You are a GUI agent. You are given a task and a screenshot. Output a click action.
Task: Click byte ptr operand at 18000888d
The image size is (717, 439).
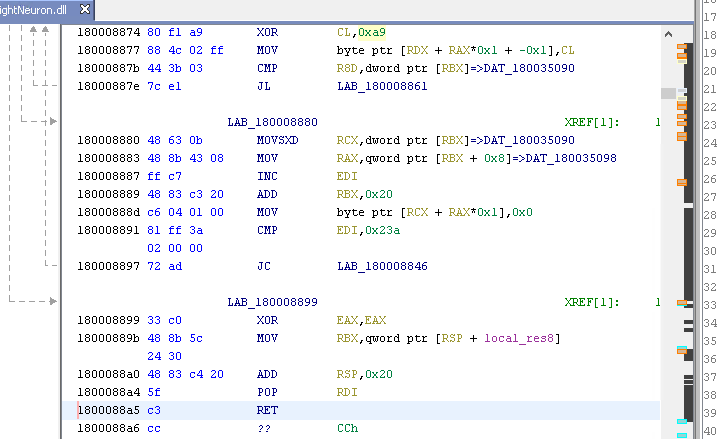tap(435, 212)
